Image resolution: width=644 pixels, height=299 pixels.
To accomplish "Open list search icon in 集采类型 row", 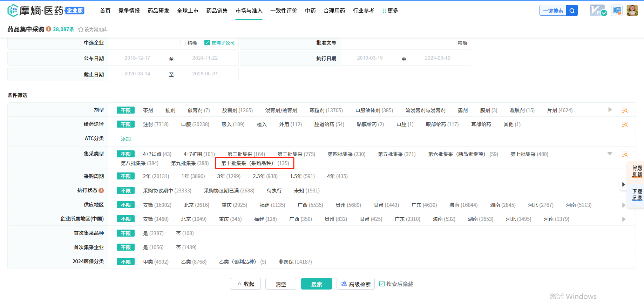I will pos(624,154).
